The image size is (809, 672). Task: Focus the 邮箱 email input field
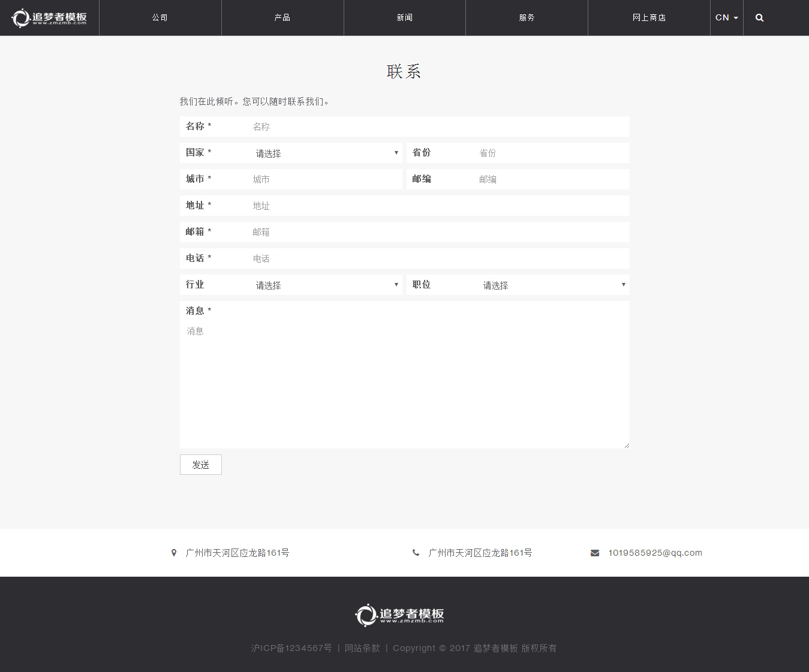point(438,232)
